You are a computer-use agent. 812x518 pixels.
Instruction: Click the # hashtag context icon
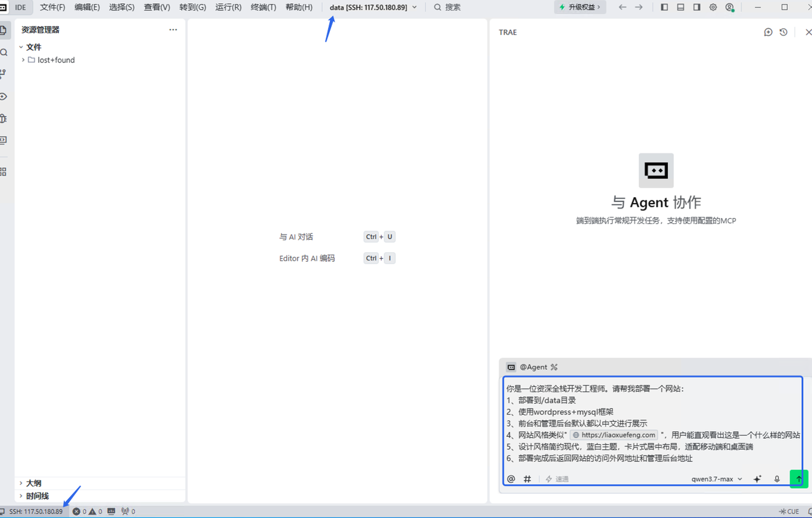point(527,479)
